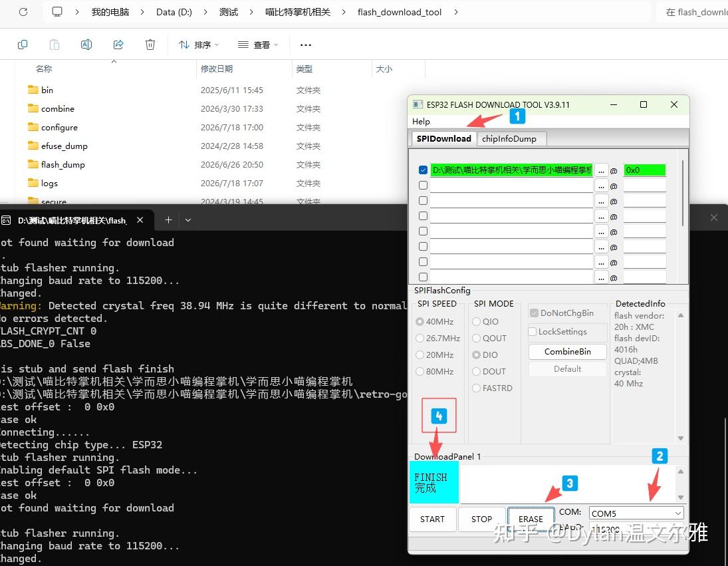
Task: Click the configure folder icon
Action: tap(33, 127)
